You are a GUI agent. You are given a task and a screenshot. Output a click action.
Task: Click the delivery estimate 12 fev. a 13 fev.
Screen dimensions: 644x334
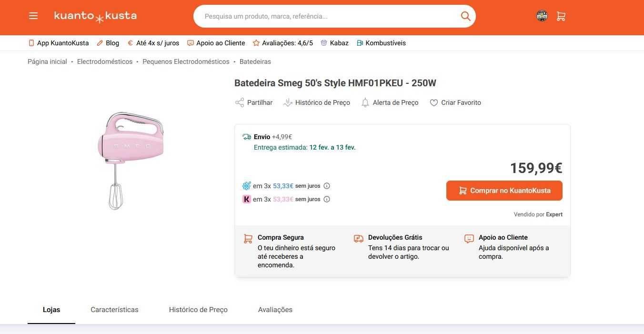pos(332,147)
